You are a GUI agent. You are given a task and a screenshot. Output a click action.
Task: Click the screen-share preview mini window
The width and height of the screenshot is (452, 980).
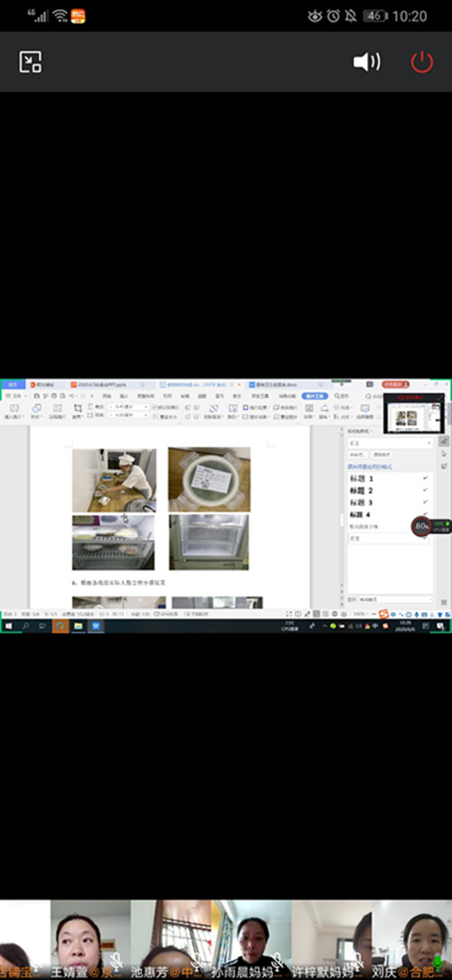coord(414,414)
